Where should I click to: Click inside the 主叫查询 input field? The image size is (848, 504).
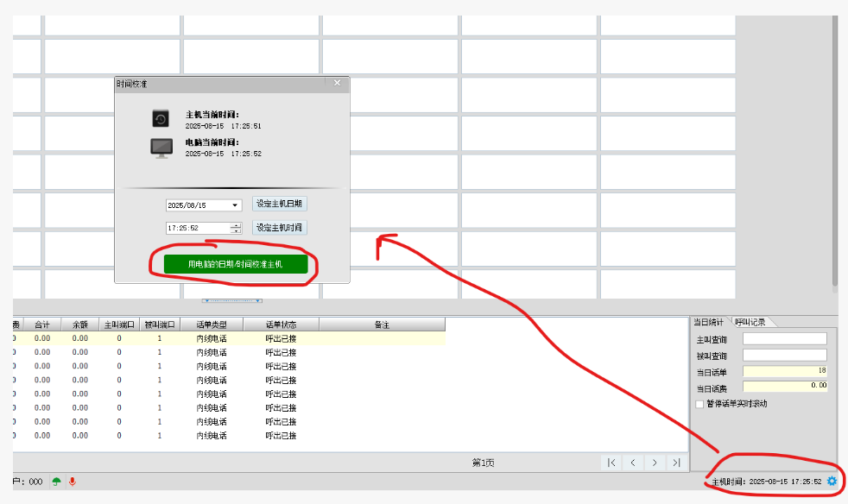click(x=784, y=338)
